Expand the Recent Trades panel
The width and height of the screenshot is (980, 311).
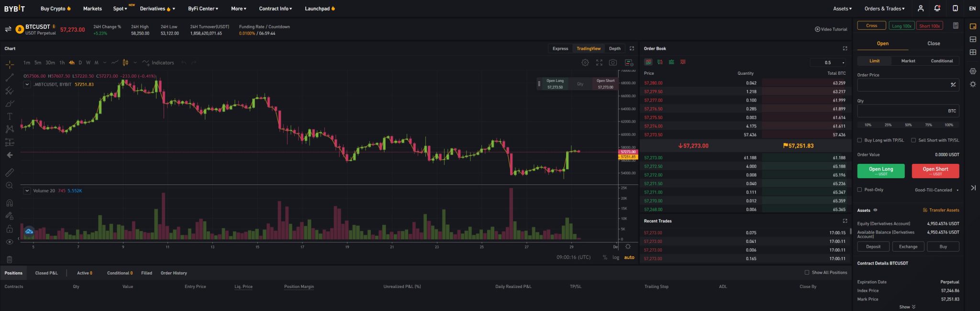(x=845, y=221)
